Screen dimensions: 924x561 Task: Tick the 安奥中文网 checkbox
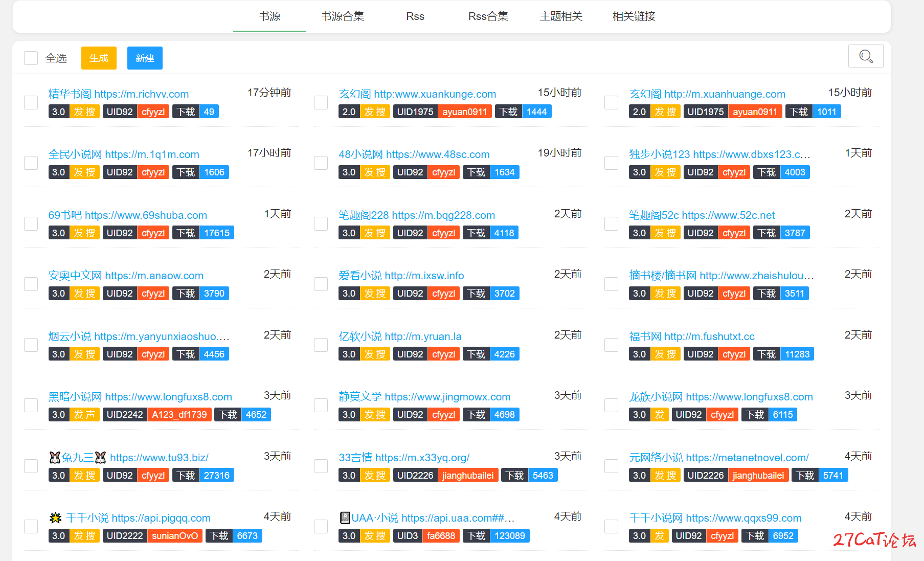coord(31,284)
